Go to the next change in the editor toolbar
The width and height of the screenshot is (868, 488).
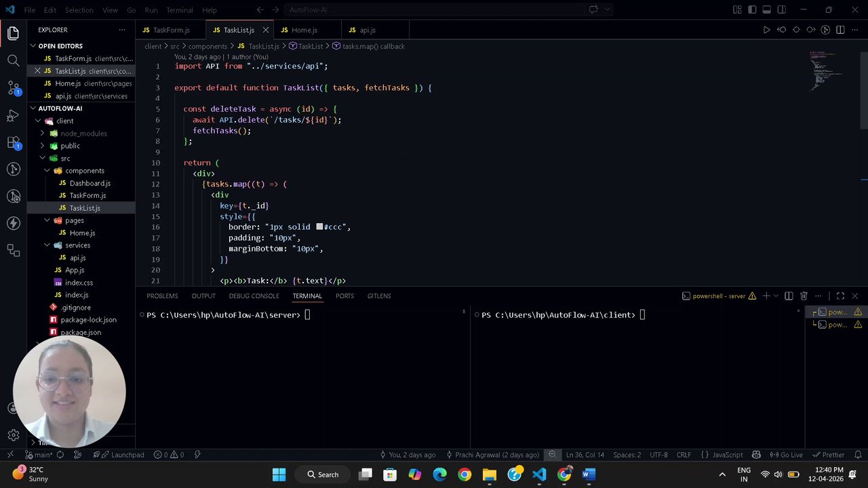(811, 30)
